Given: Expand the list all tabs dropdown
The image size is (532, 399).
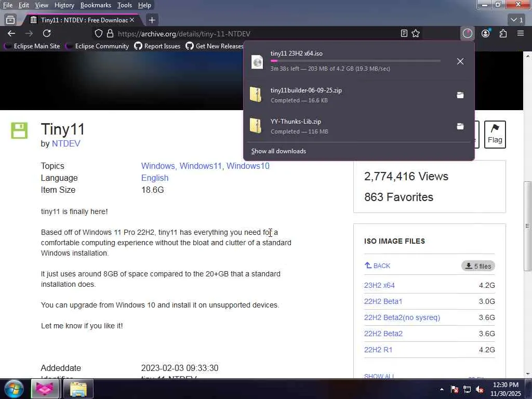Looking at the screenshot, I should [517, 20].
